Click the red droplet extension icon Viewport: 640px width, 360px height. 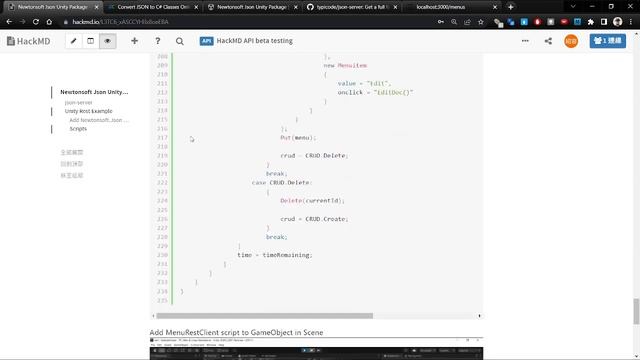(x=538, y=22)
